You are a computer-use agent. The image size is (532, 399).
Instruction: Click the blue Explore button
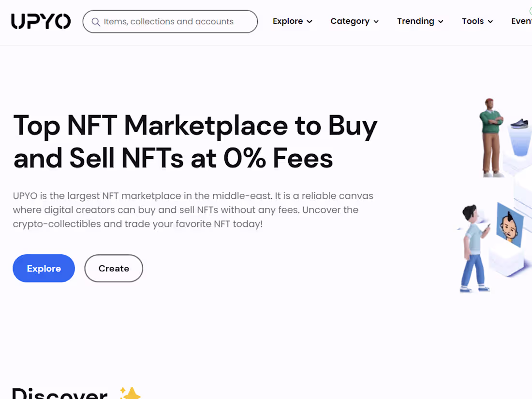coord(44,268)
